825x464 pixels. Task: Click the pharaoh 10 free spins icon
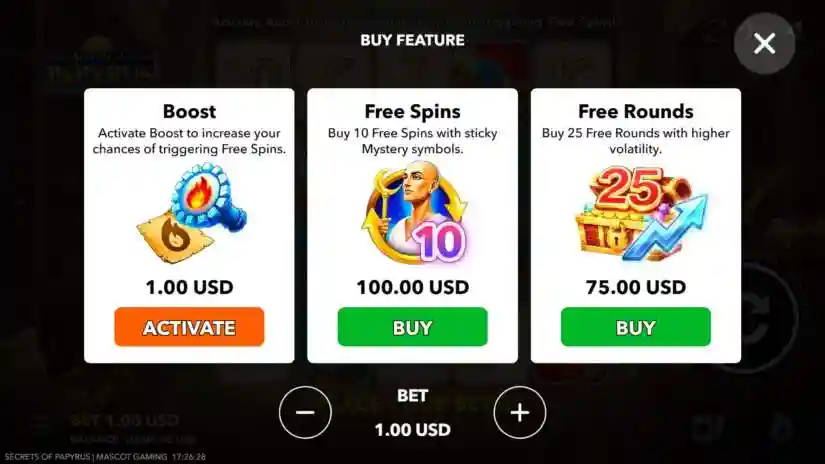click(414, 213)
